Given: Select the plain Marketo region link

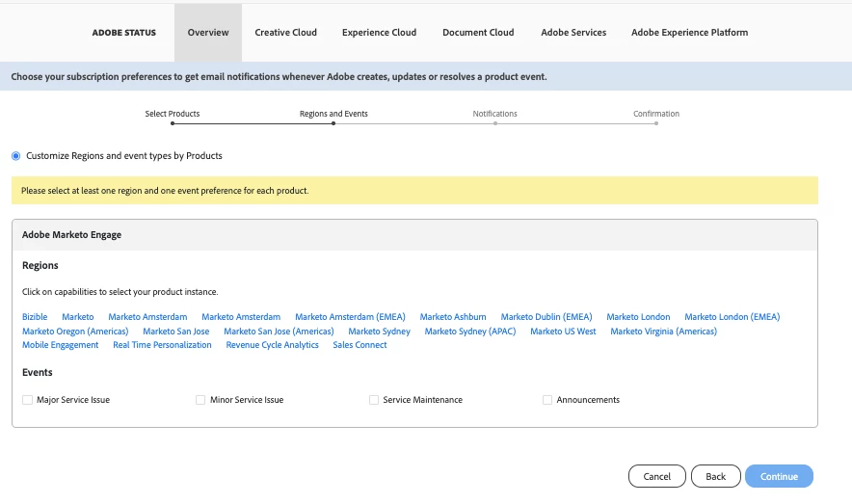Looking at the screenshot, I should [x=78, y=317].
